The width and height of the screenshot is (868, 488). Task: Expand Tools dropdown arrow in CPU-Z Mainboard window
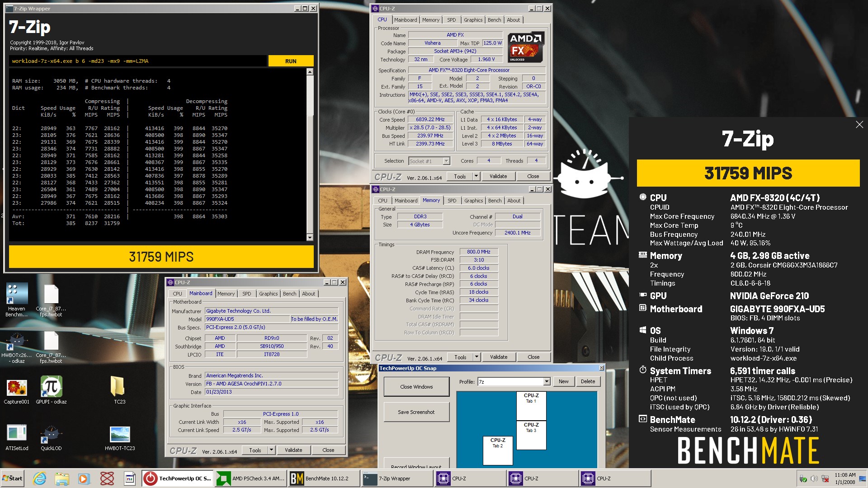click(x=271, y=450)
